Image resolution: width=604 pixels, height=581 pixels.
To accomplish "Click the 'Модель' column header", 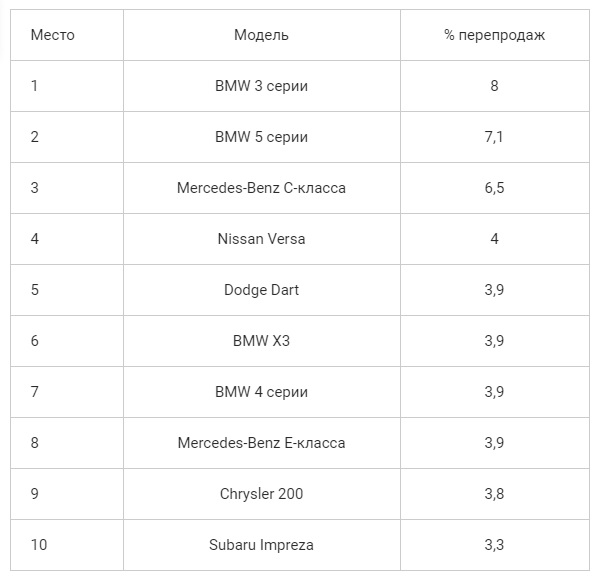I will (261, 35).
